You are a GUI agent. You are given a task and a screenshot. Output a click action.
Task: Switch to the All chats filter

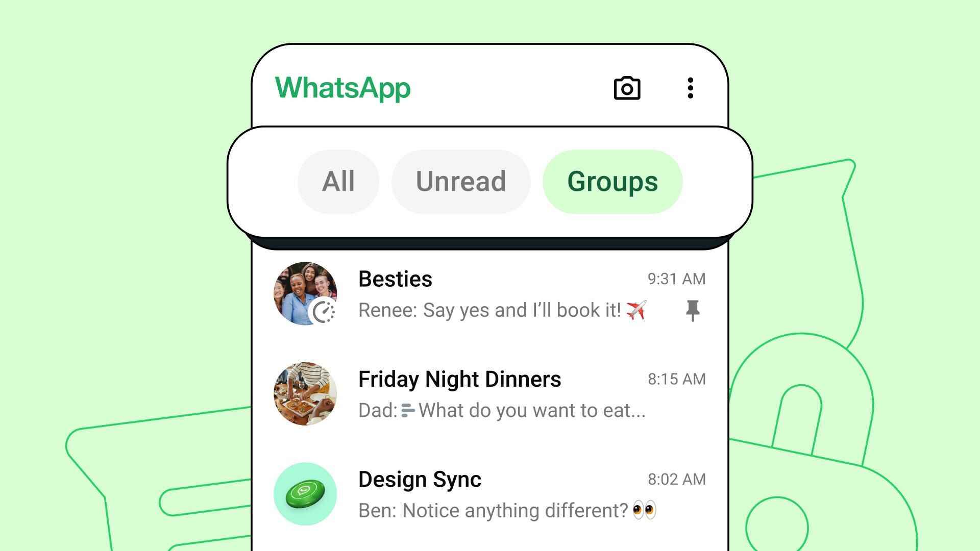[337, 180]
